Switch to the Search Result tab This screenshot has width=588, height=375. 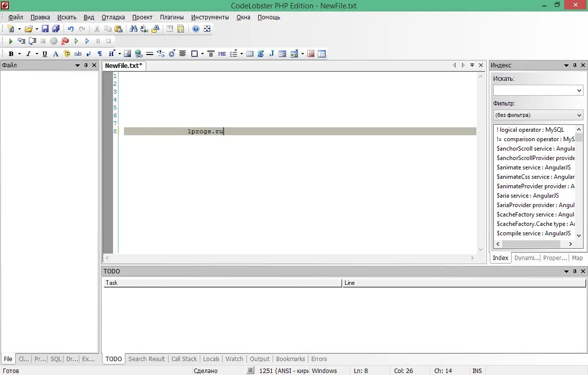[147, 359]
